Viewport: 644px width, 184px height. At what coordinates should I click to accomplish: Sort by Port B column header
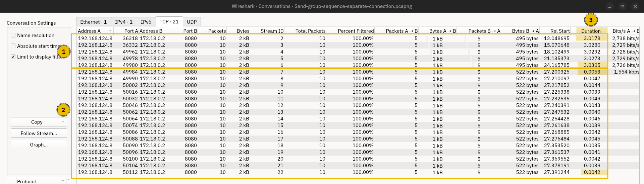point(185,31)
